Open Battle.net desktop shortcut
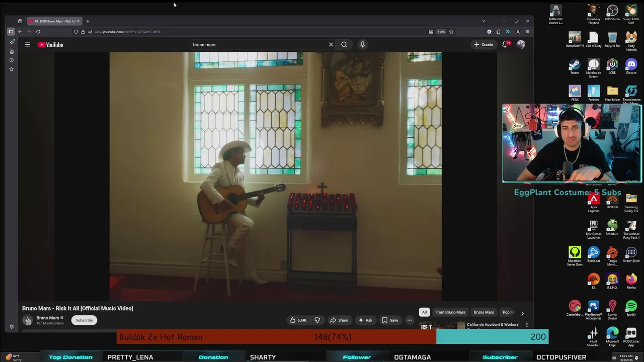Screen dimensions: 644x362 tap(594, 255)
